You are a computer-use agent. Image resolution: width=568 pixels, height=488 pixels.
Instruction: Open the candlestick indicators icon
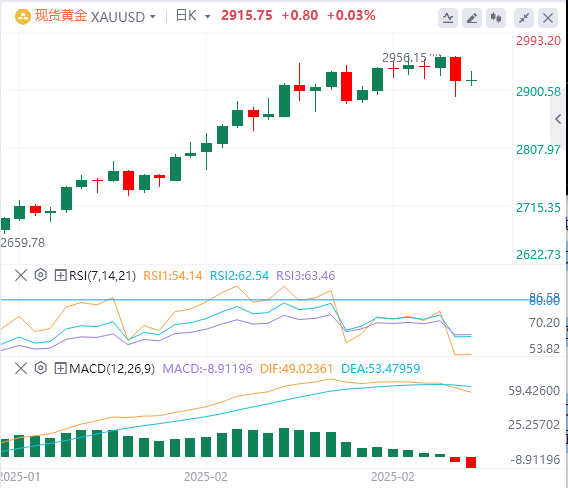[x=496, y=18]
